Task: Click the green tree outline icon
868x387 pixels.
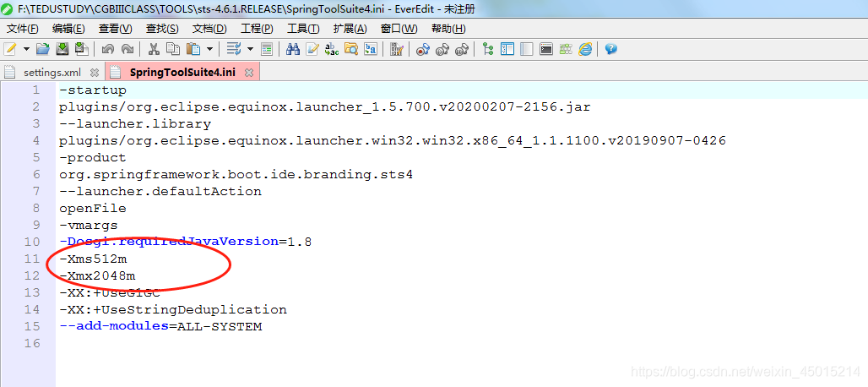Action: [488, 49]
